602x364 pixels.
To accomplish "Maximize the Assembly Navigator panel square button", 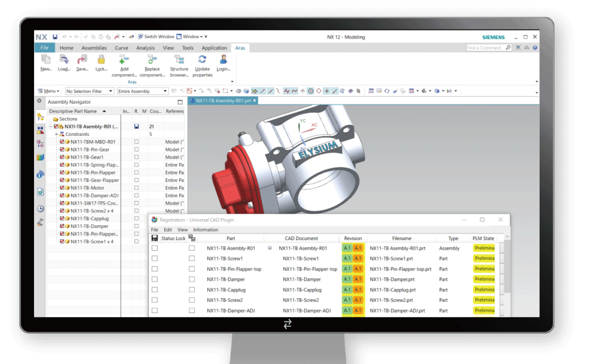I will 180,102.
